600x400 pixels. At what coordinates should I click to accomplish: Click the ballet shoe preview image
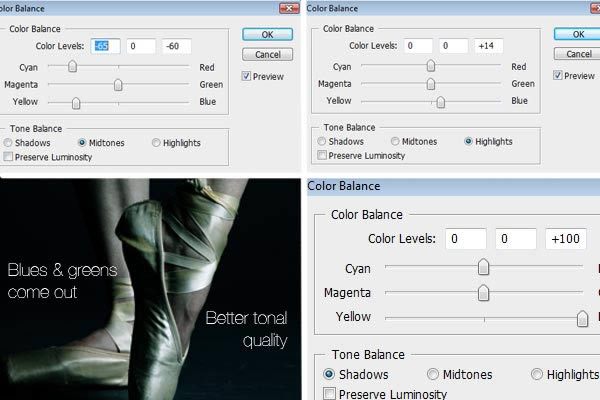click(150, 289)
